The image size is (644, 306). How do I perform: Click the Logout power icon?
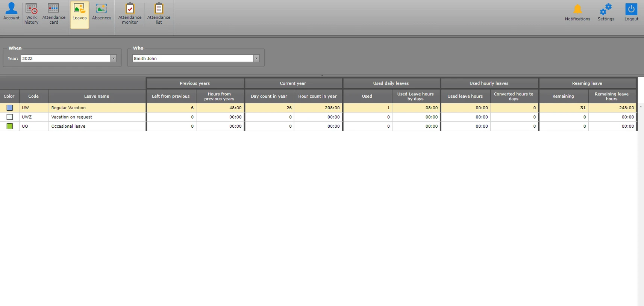[x=631, y=12]
